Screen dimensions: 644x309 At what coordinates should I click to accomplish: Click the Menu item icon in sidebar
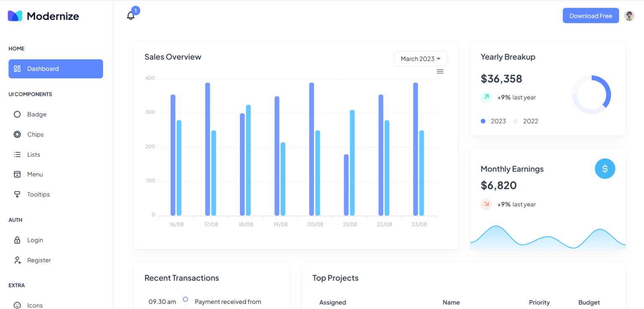(17, 174)
